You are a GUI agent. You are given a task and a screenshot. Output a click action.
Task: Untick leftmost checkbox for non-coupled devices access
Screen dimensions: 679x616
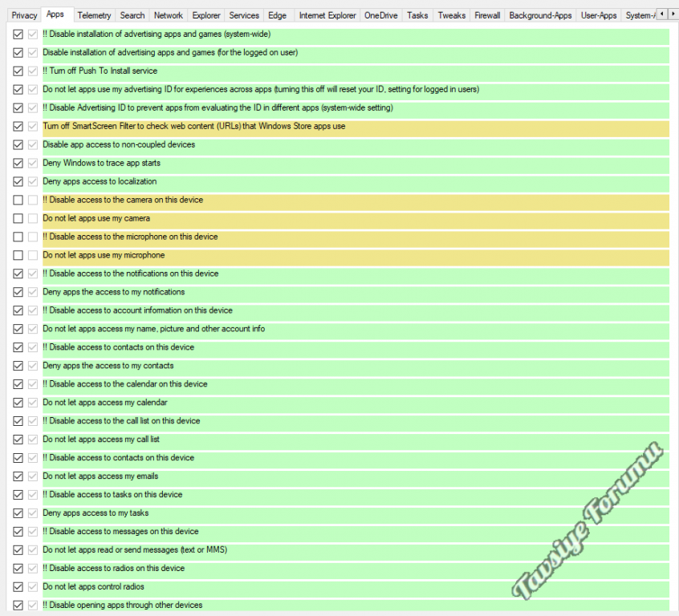tap(18, 144)
